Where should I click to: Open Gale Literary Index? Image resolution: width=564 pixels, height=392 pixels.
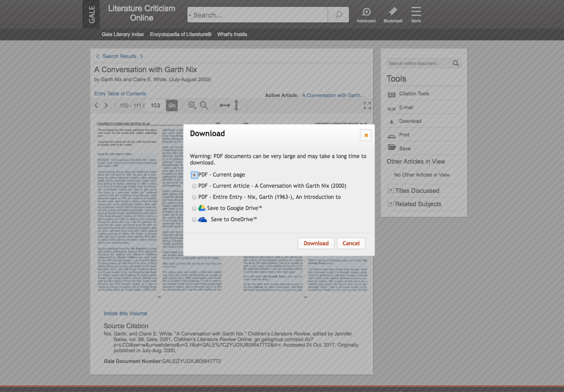tap(123, 34)
